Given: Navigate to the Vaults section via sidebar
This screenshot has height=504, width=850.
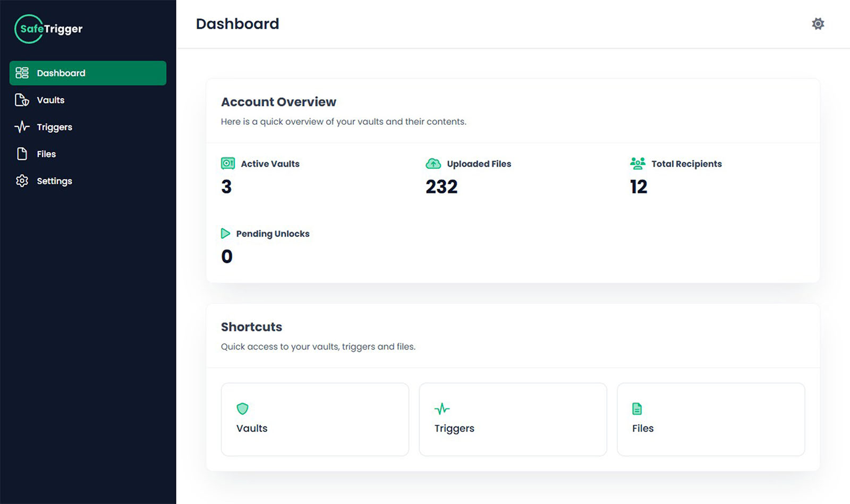Looking at the screenshot, I should point(50,100).
